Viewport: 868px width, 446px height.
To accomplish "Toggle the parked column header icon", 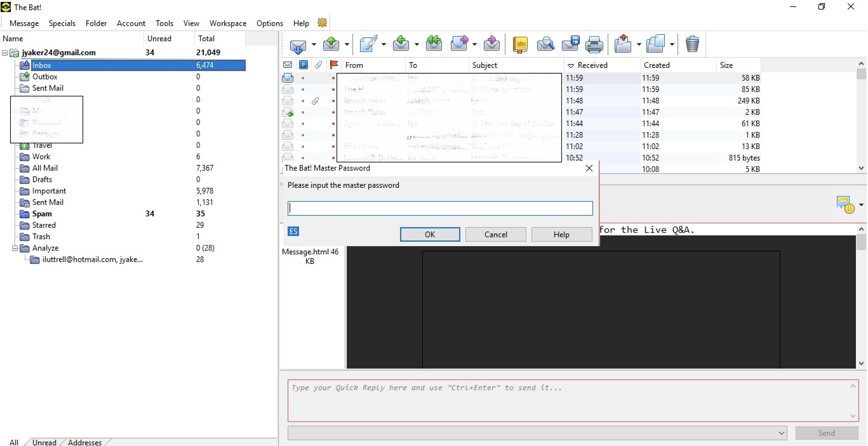I will point(303,65).
